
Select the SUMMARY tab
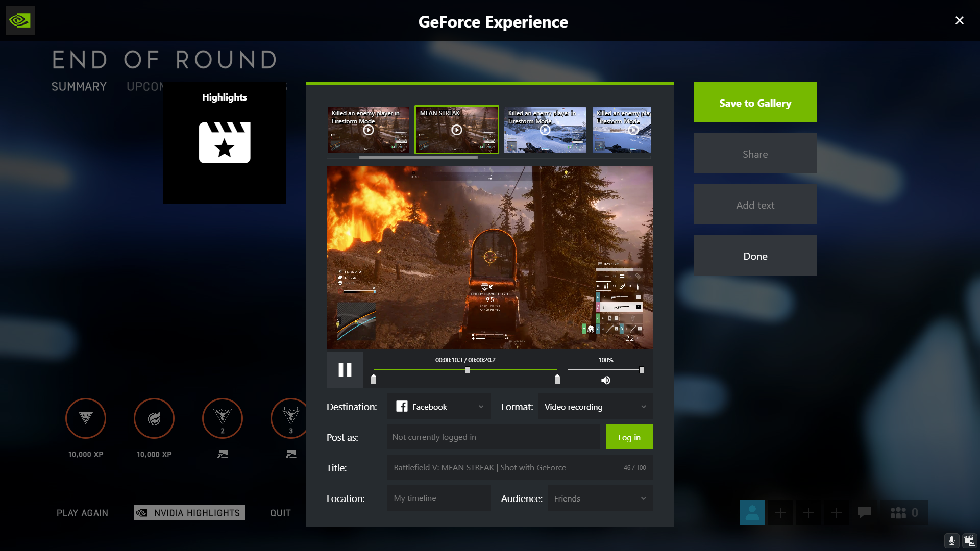80,85
